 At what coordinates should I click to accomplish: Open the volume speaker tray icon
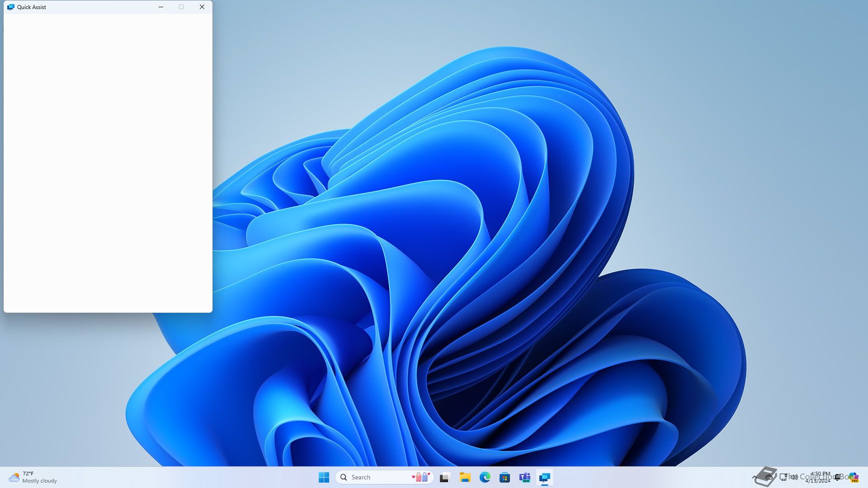794,477
